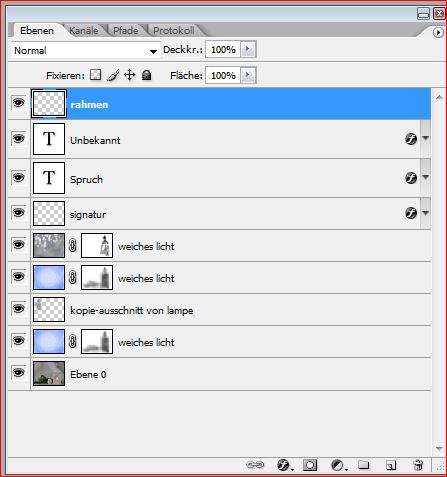Toggle visibility of the signatur layer
The width and height of the screenshot is (447, 477).
[19, 212]
